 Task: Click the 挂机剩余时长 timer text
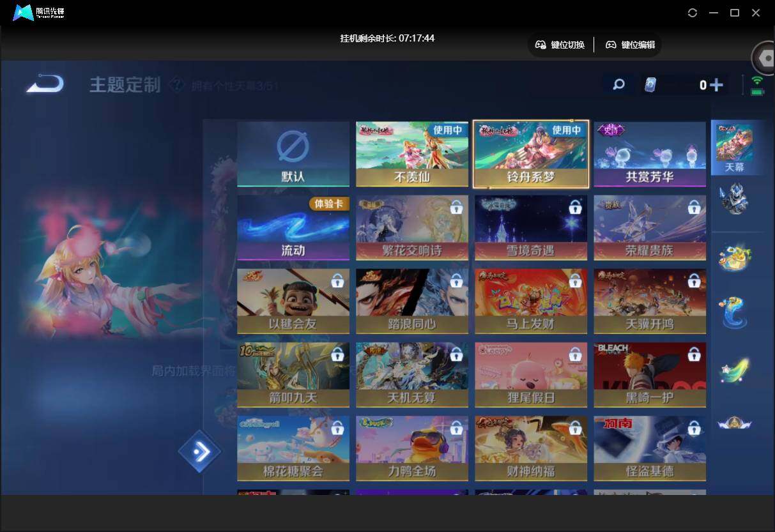click(x=387, y=38)
